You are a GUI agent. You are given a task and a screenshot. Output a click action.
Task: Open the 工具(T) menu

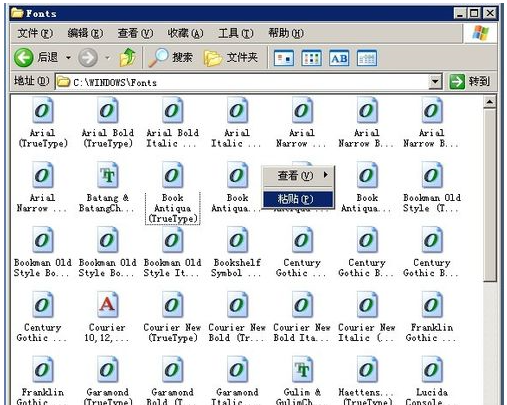coord(236,33)
